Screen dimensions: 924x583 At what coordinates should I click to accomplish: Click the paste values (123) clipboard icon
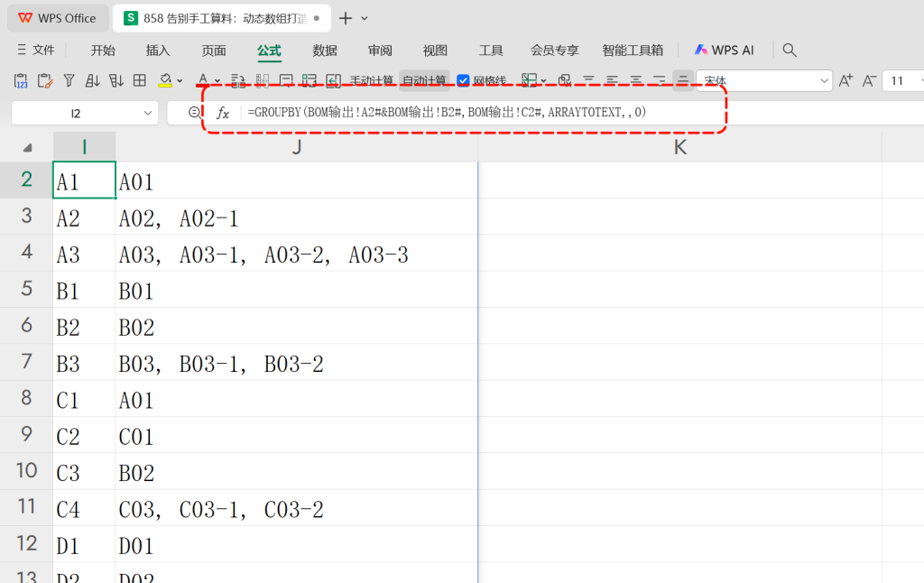coord(21,80)
